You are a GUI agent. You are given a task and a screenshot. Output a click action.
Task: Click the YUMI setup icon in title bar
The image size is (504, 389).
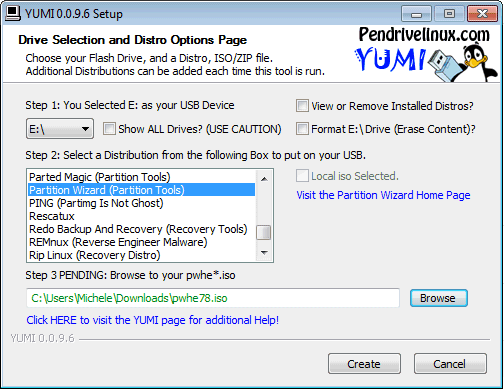(x=13, y=13)
